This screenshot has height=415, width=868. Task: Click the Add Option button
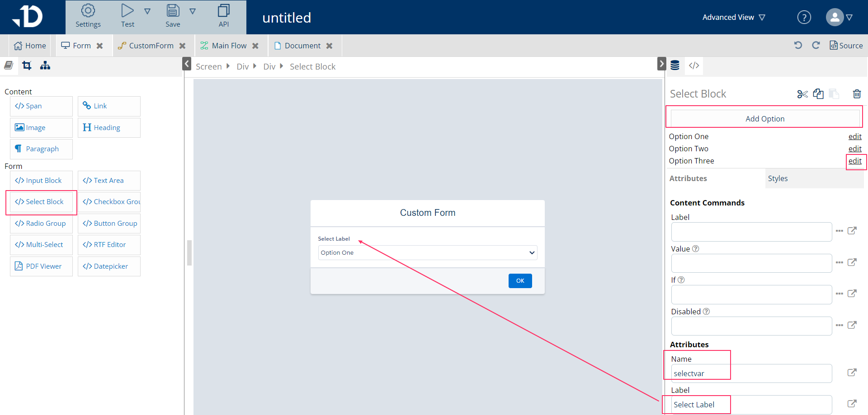(765, 119)
